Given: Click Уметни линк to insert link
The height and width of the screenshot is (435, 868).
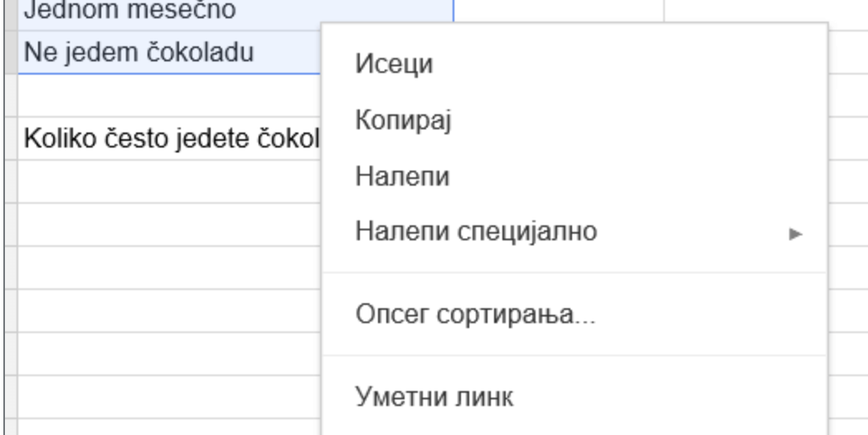Looking at the screenshot, I should 434,397.
